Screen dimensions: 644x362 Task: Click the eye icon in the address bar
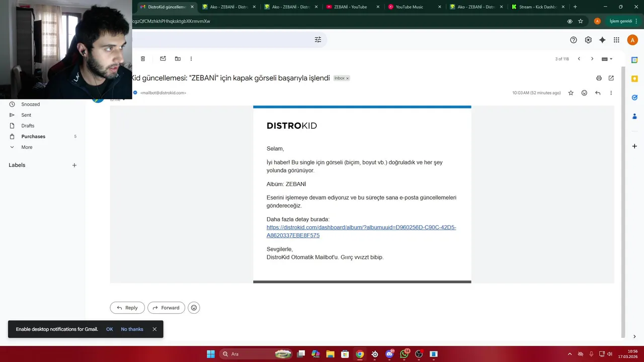pos(570,21)
